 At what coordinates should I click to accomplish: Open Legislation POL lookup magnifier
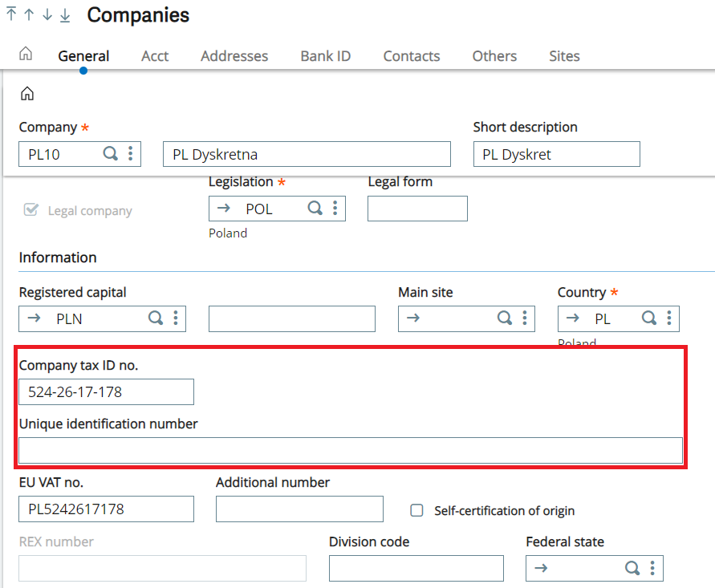tap(315, 209)
